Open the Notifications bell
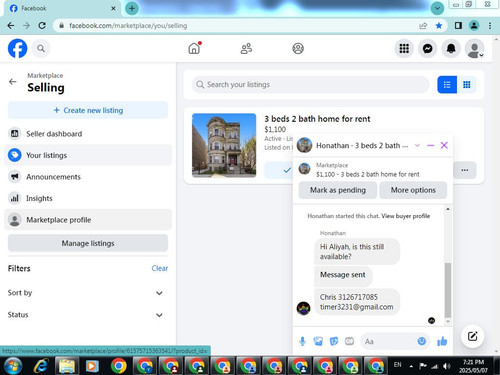The image size is (500, 375). point(451,49)
